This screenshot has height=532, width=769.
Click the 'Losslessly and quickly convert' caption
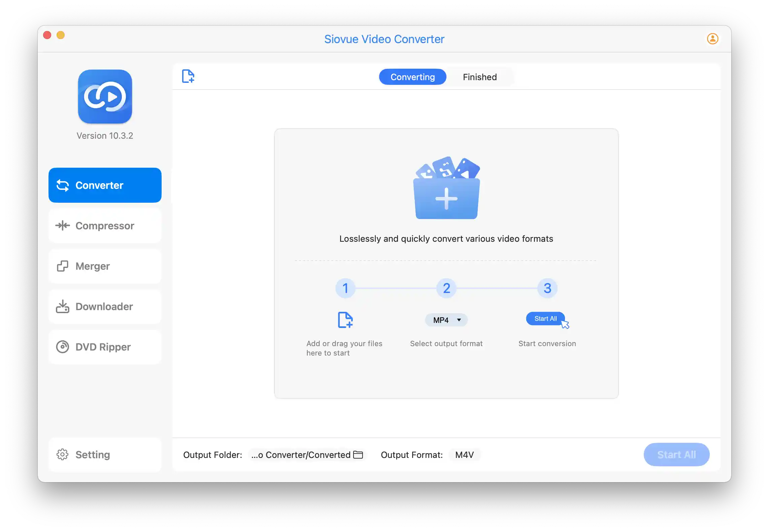coord(446,239)
